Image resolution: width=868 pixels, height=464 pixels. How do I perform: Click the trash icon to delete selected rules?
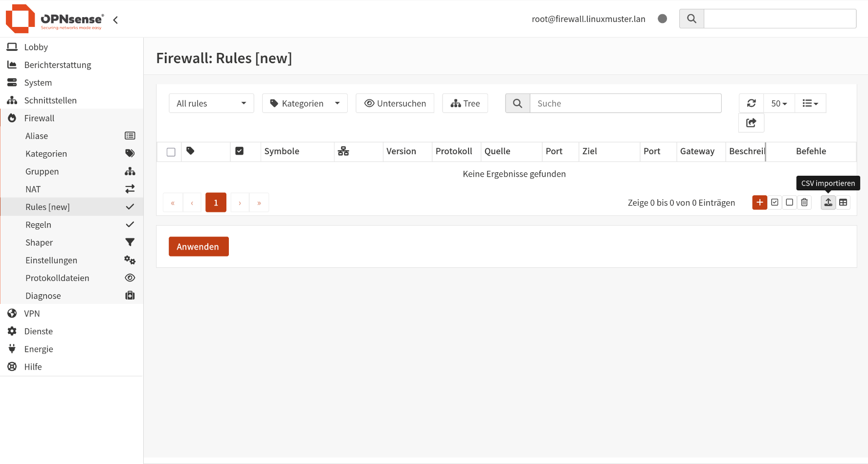[x=804, y=203]
